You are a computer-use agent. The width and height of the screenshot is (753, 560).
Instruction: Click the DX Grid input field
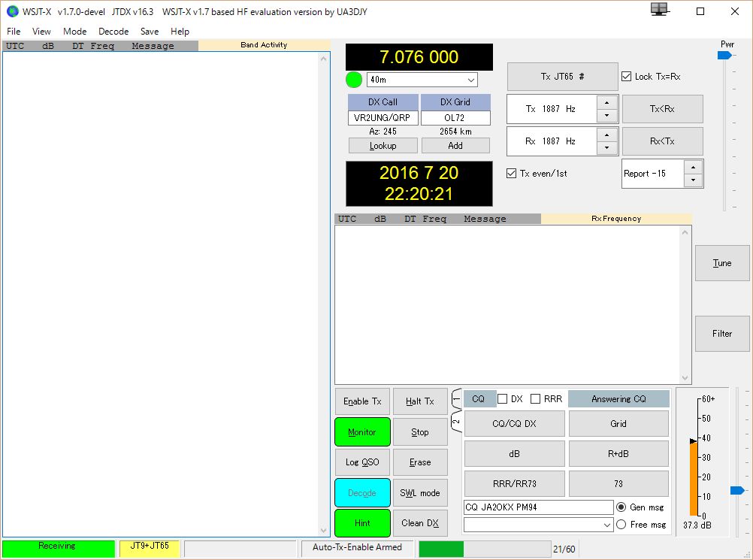click(x=455, y=118)
